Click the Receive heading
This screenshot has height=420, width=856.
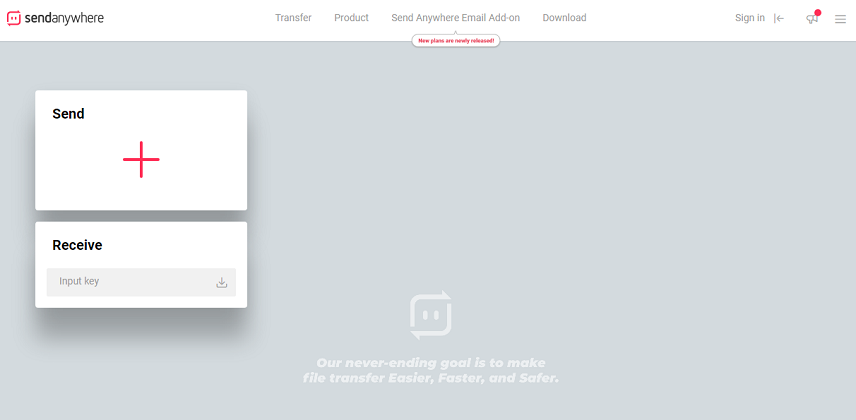(77, 245)
